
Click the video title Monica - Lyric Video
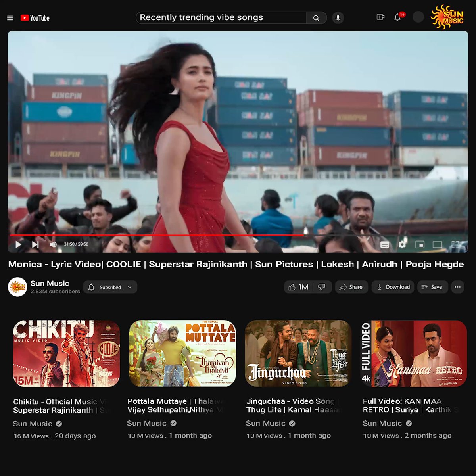(236, 264)
